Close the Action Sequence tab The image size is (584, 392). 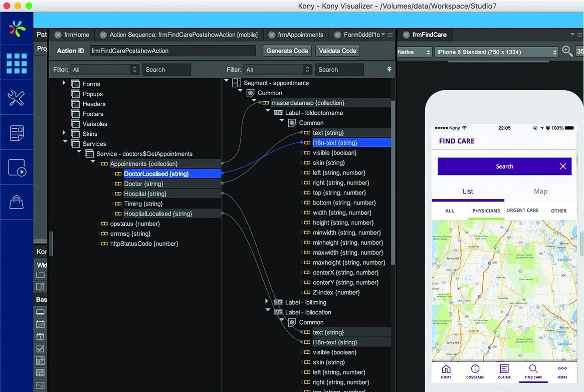(103, 35)
